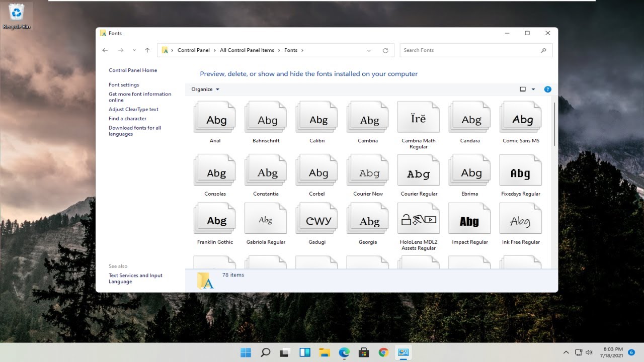
Task: Click the search magnifier in Fonts
Action: click(543, 50)
